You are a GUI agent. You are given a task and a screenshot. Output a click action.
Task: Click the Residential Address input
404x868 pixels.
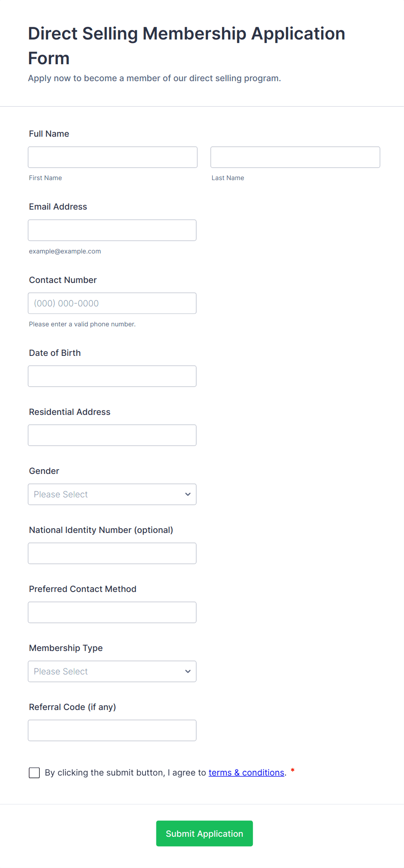click(x=112, y=435)
